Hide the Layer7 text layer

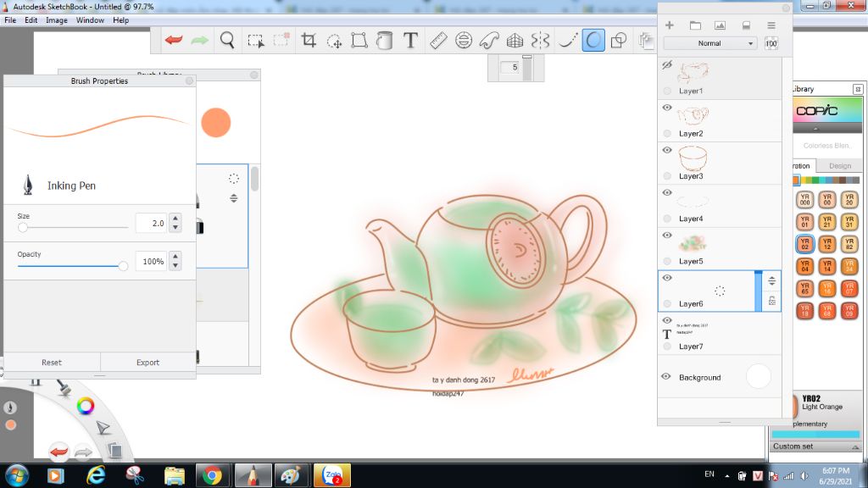[x=667, y=320]
